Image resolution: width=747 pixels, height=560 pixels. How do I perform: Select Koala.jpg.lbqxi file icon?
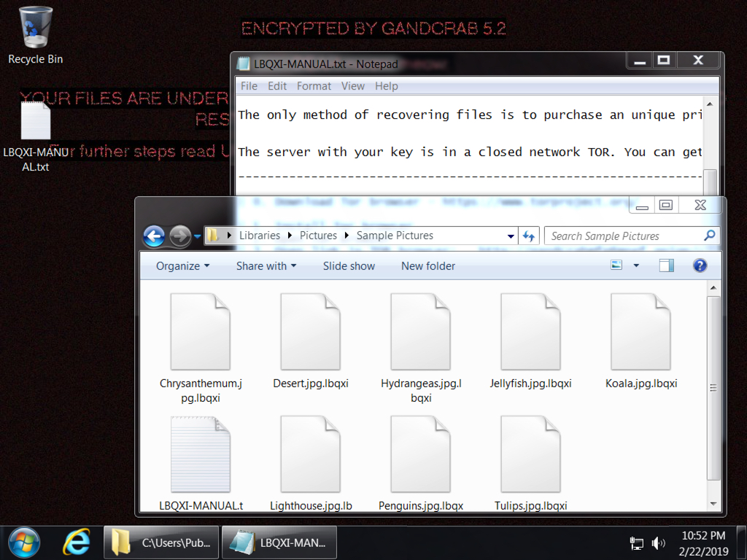(x=640, y=332)
